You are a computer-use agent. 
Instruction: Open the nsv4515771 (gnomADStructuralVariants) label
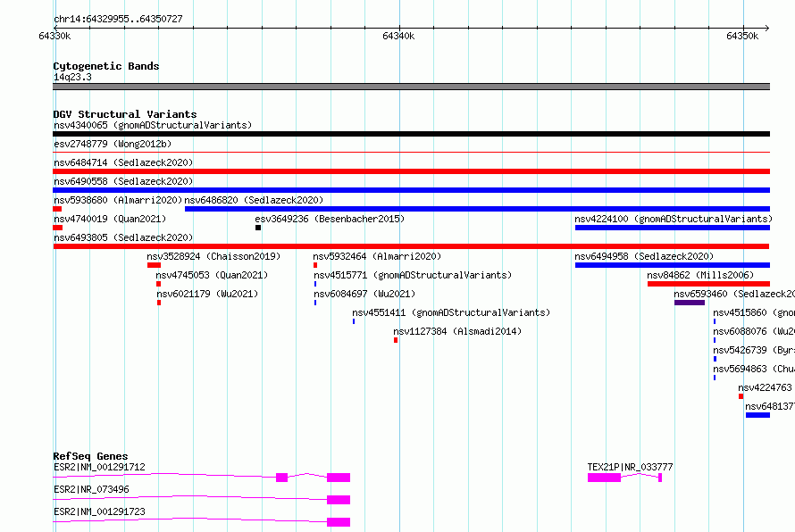(413, 275)
